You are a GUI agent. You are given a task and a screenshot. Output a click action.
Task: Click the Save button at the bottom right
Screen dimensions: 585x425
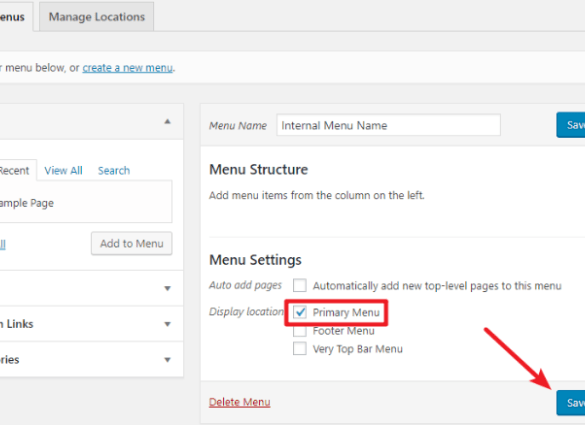571,403
